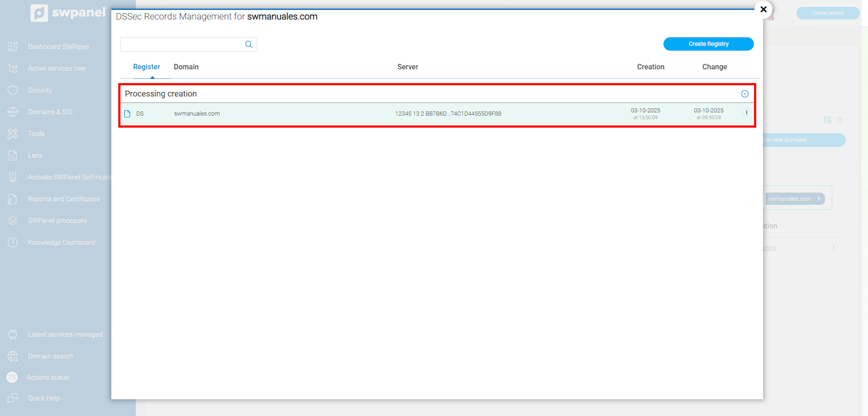Open Dashboard SWPanel menu item
The height and width of the screenshot is (416, 868).
pyautogui.click(x=58, y=47)
